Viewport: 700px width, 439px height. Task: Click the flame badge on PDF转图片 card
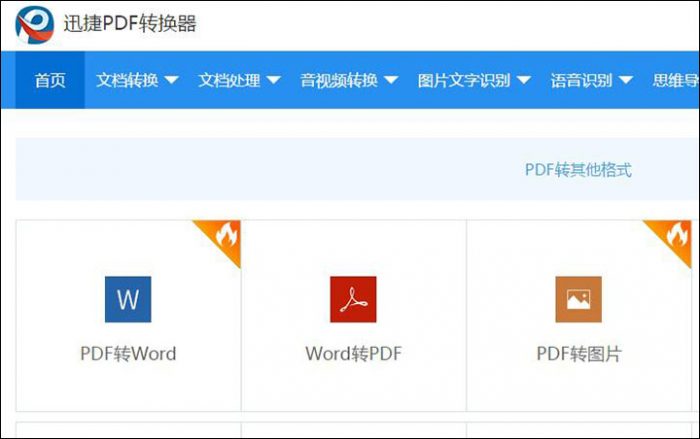point(675,235)
